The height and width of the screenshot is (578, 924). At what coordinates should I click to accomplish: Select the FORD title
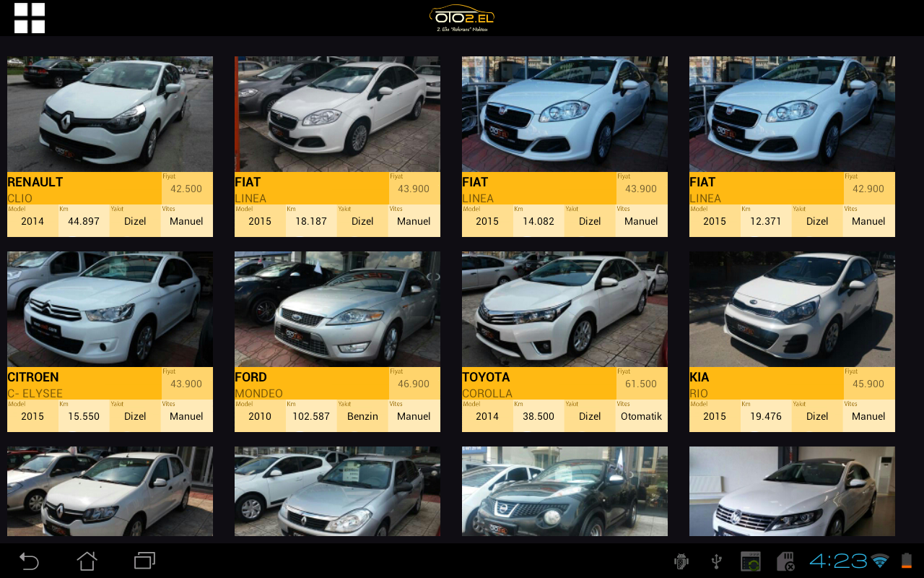click(251, 377)
